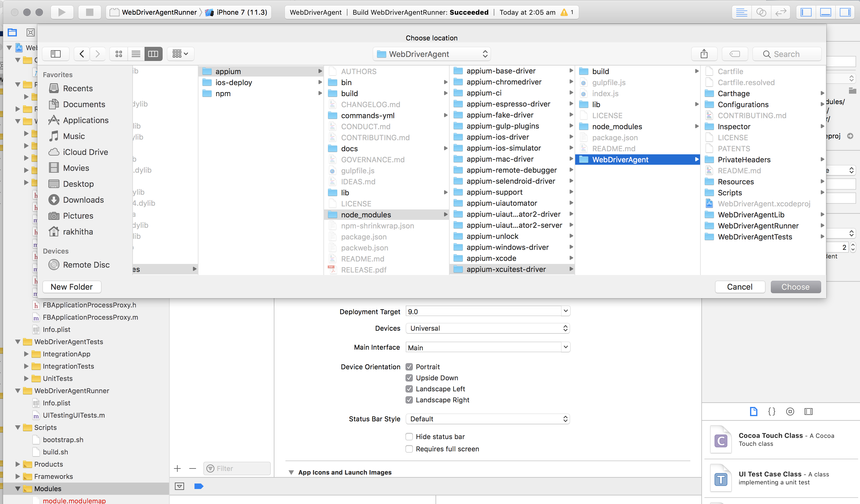Click the Search field in the dialog
Image resolution: width=860 pixels, height=504 pixels.
[786, 54]
